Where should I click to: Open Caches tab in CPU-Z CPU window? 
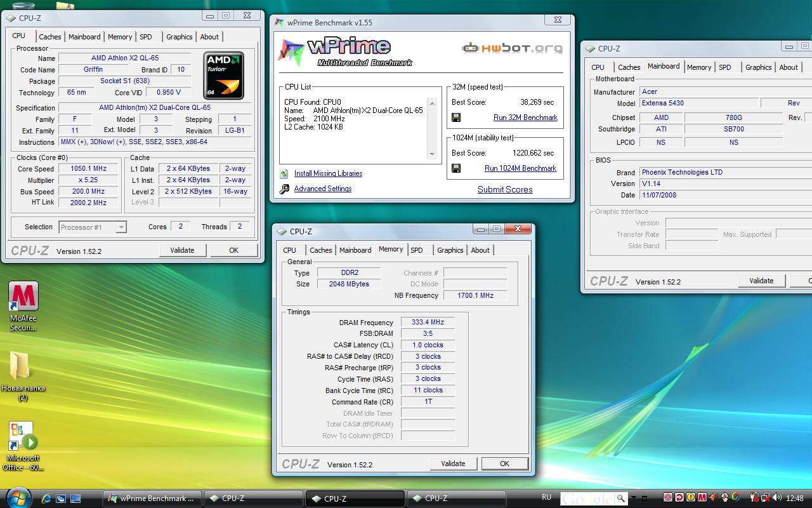[49, 37]
